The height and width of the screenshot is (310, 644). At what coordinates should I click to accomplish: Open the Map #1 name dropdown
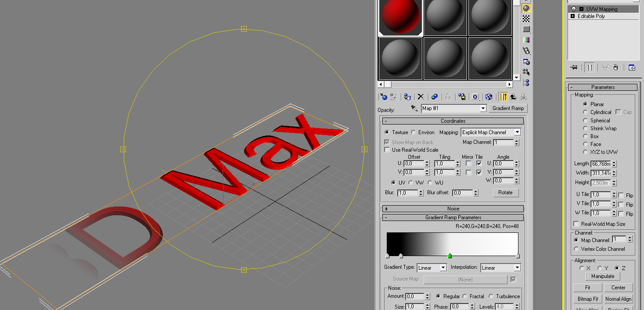coord(483,108)
